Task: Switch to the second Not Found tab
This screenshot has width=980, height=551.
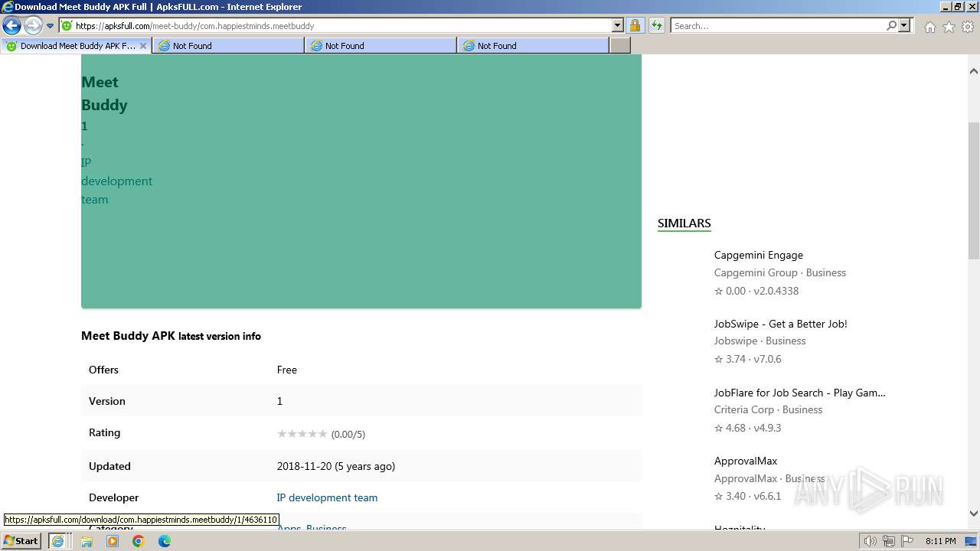Action: pyautogui.click(x=380, y=46)
